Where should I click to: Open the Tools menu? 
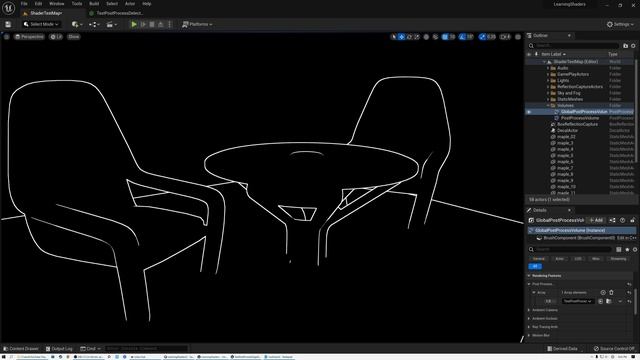(77, 4)
